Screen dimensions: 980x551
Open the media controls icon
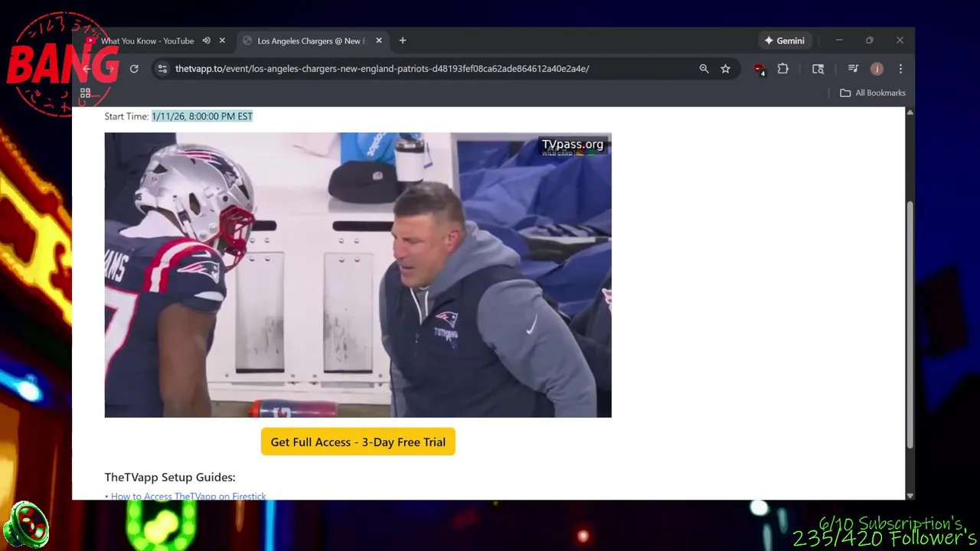[853, 69]
